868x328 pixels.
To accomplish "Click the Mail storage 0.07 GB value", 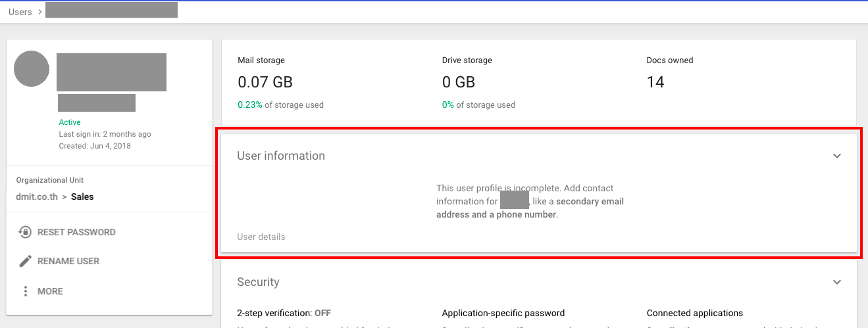I will click(265, 82).
